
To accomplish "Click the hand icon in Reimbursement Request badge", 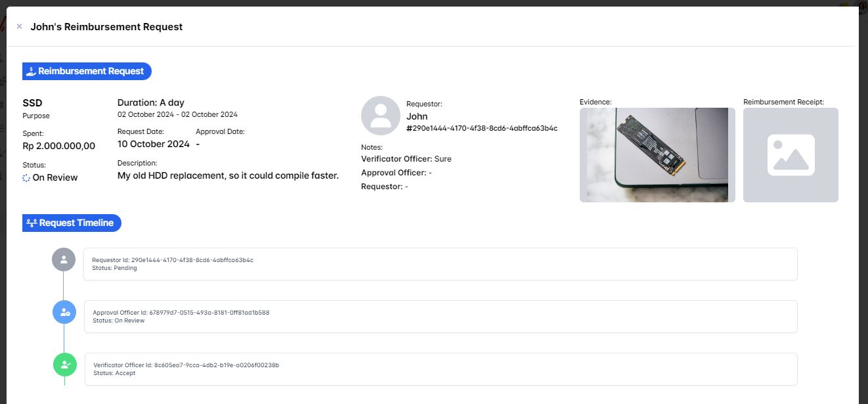I will point(30,72).
